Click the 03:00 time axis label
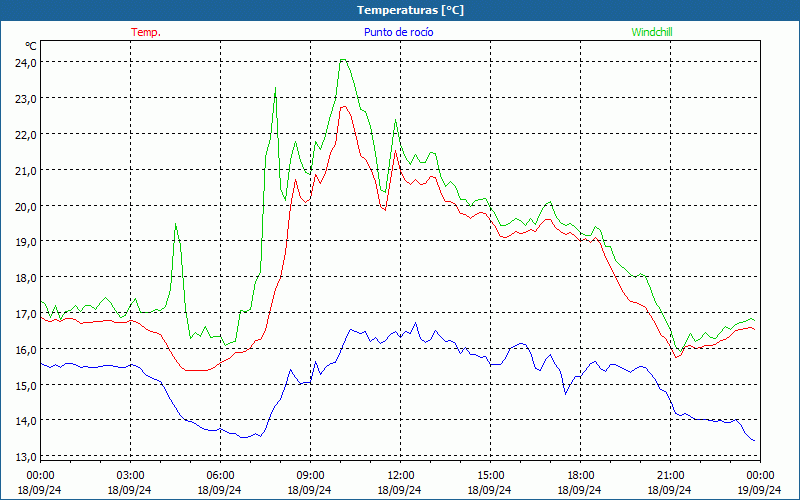 (130, 476)
